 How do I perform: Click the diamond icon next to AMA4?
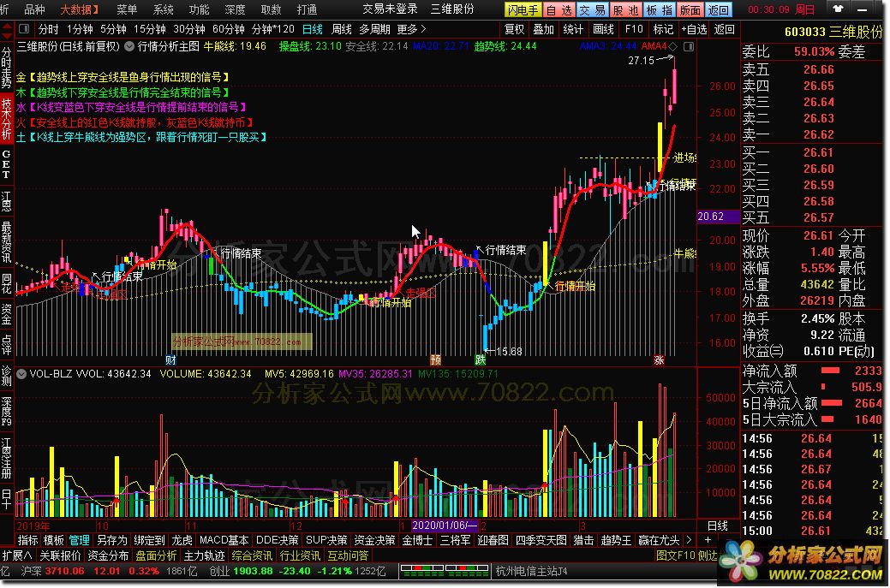tap(673, 46)
